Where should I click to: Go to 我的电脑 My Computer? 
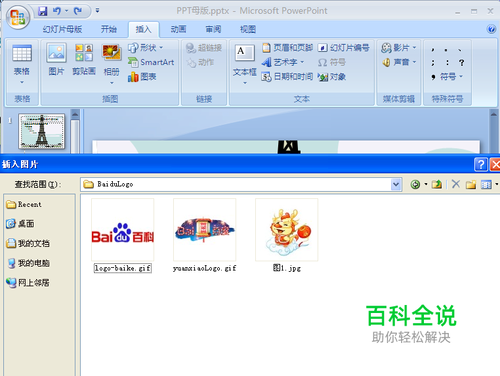[x=28, y=263]
